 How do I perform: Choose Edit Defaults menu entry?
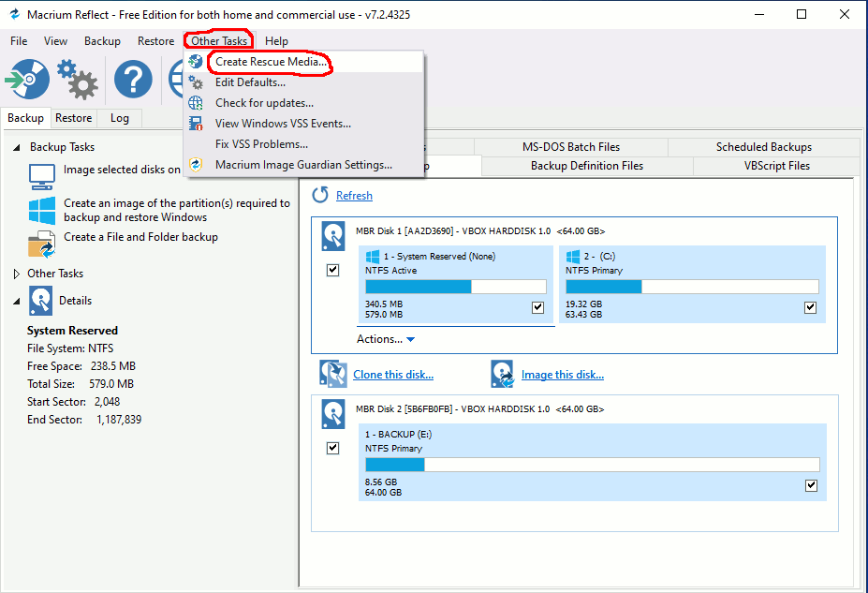[304, 82]
